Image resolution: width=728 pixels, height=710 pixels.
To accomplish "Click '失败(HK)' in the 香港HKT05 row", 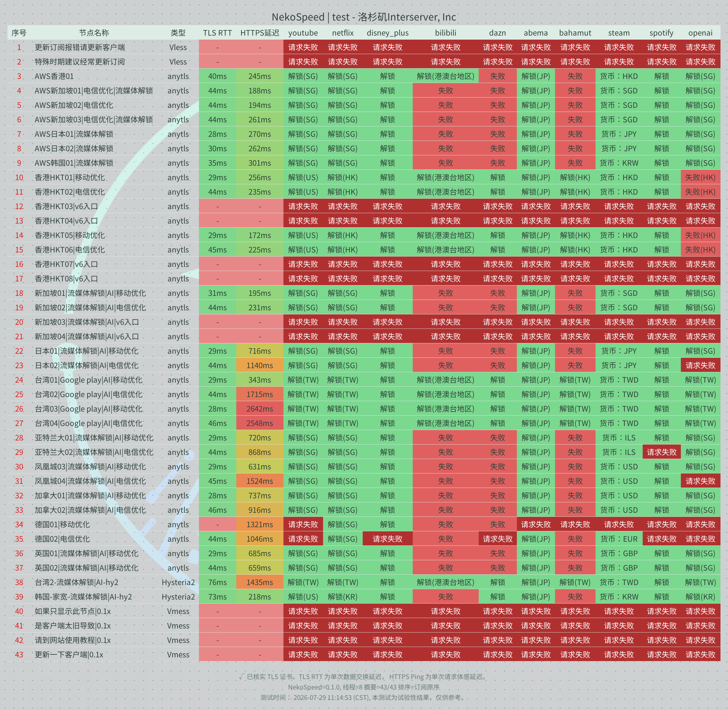I will (700, 235).
